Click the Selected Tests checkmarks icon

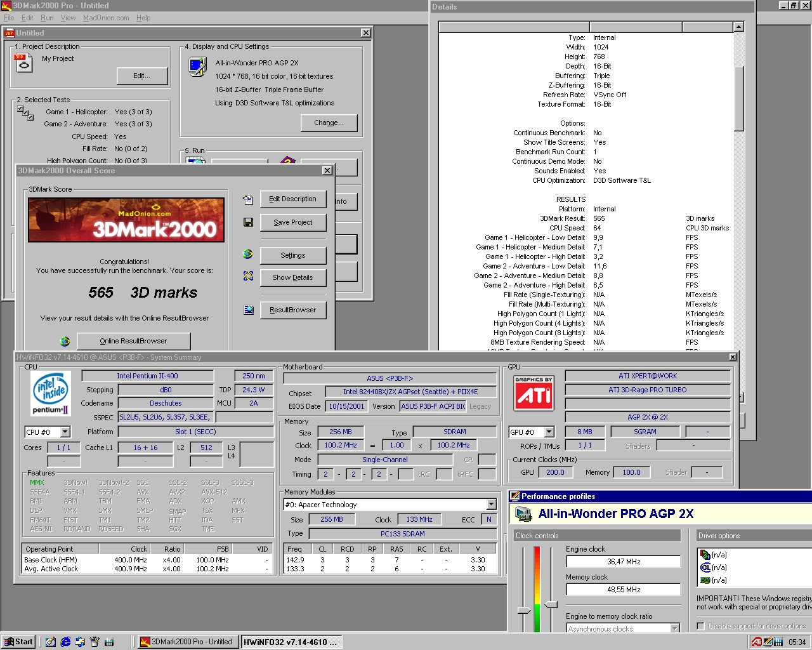point(25,113)
